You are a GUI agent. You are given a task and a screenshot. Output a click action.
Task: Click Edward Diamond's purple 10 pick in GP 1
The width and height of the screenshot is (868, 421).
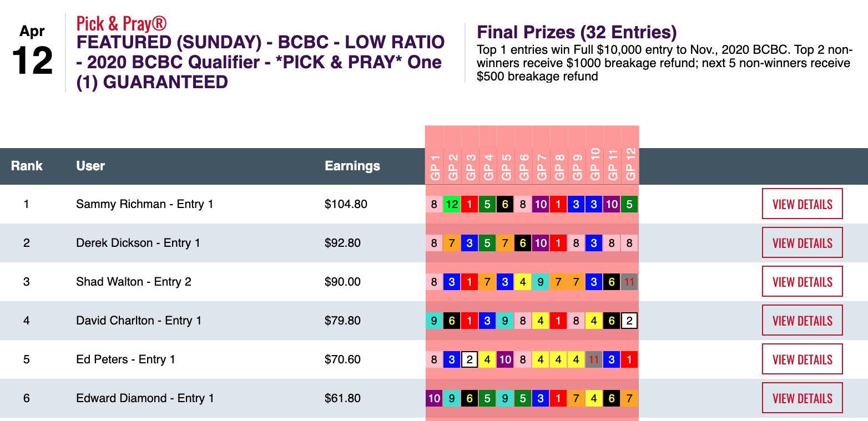pos(434,398)
